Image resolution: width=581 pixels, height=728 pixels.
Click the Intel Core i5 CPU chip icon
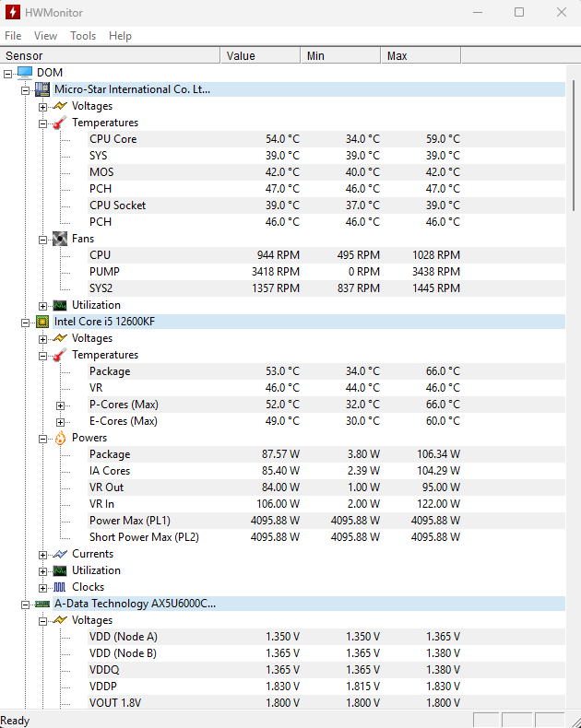click(42, 322)
